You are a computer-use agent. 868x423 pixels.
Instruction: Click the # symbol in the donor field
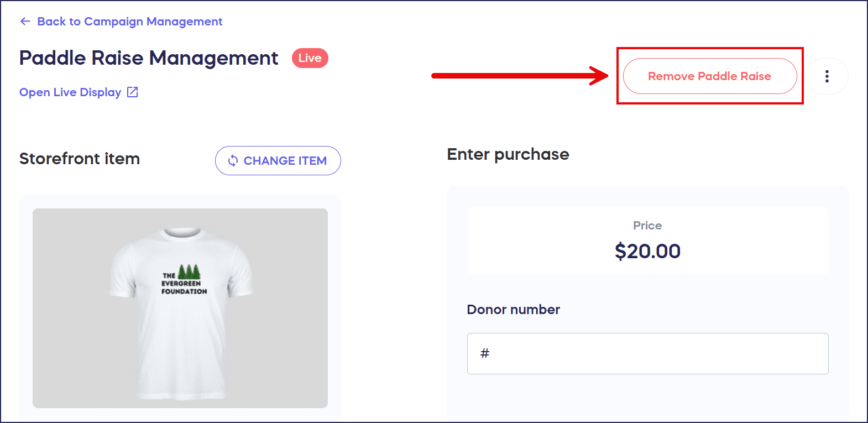coord(485,353)
